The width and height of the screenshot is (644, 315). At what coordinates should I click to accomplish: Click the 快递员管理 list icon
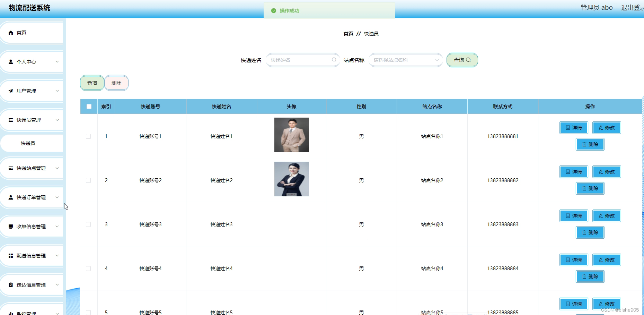coord(10,120)
